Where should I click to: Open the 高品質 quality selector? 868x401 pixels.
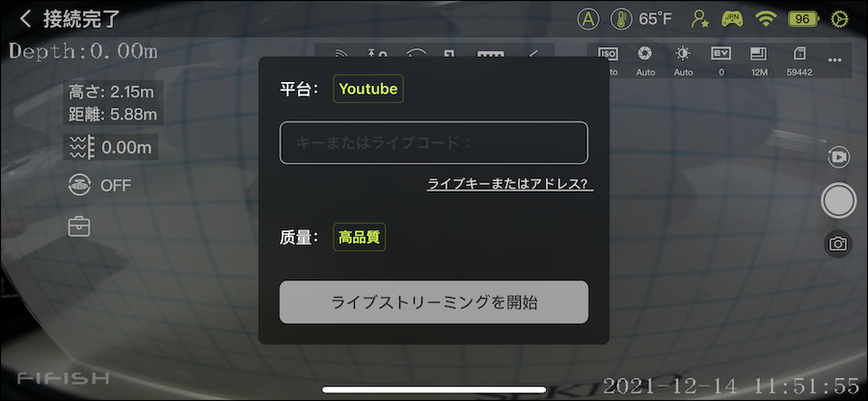(x=360, y=237)
